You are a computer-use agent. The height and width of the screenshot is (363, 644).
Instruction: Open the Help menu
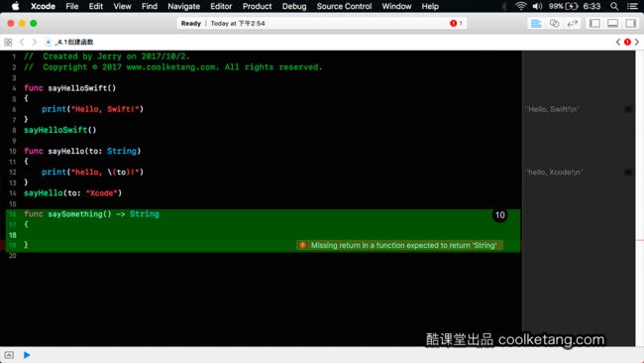[x=430, y=6]
